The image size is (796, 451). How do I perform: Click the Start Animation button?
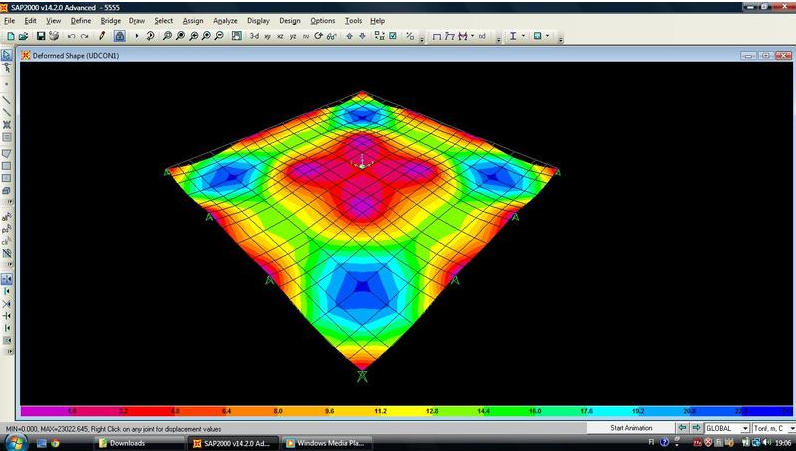tap(632, 428)
